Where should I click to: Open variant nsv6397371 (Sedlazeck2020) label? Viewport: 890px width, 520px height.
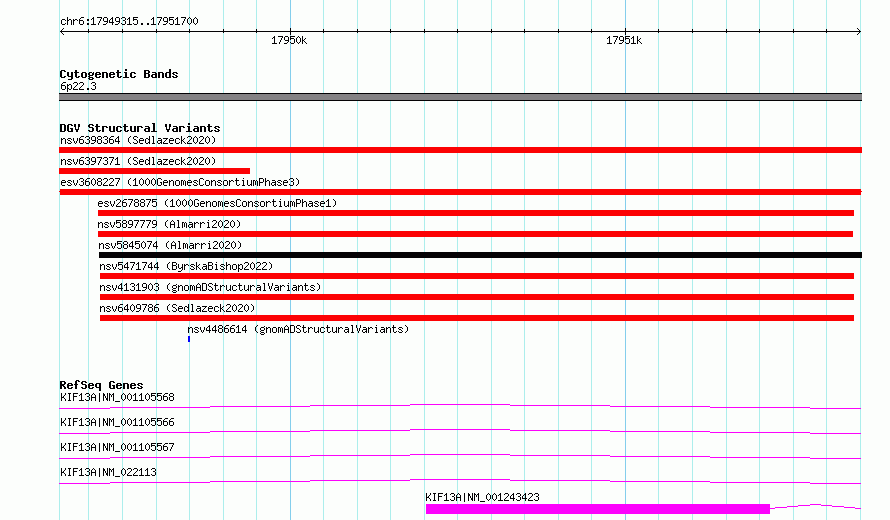coord(138,161)
